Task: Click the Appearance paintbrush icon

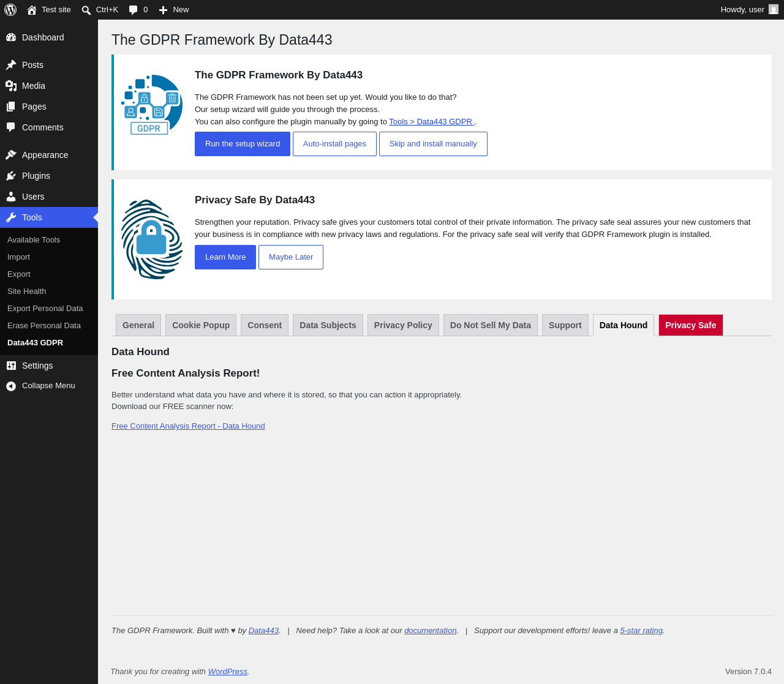Action: click(x=11, y=155)
